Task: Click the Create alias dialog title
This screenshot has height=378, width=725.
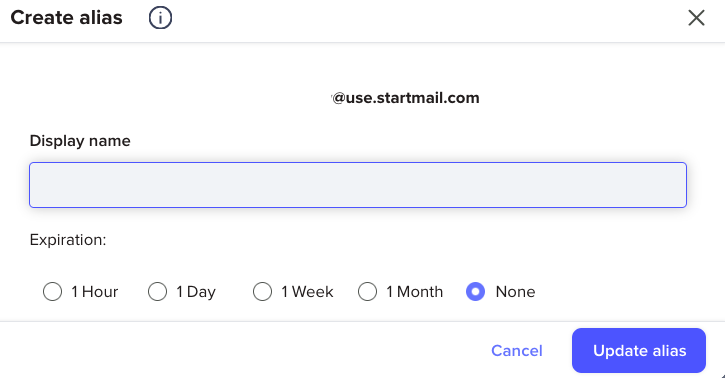Action: click(67, 18)
